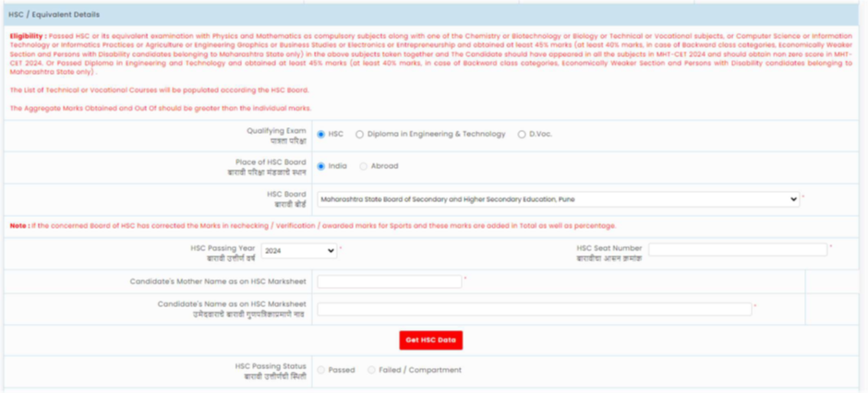Click the HSC / Equivalent Details section header
The image size is (868, 393).
point(54,15)
